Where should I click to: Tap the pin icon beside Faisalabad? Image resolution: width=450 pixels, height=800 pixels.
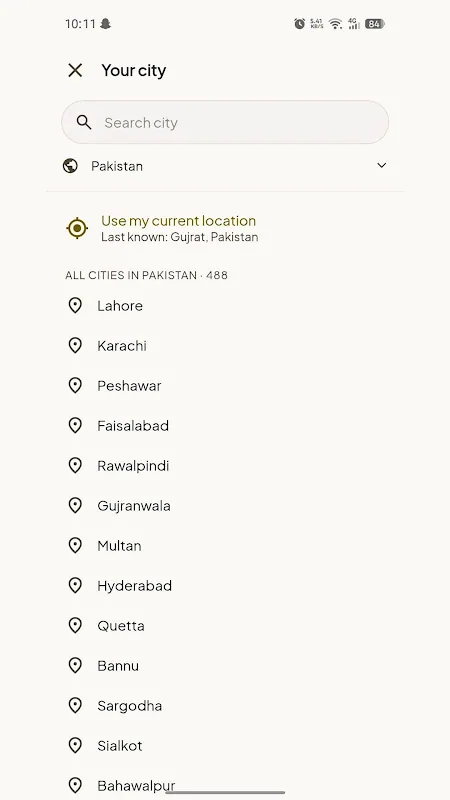(75, 426)
